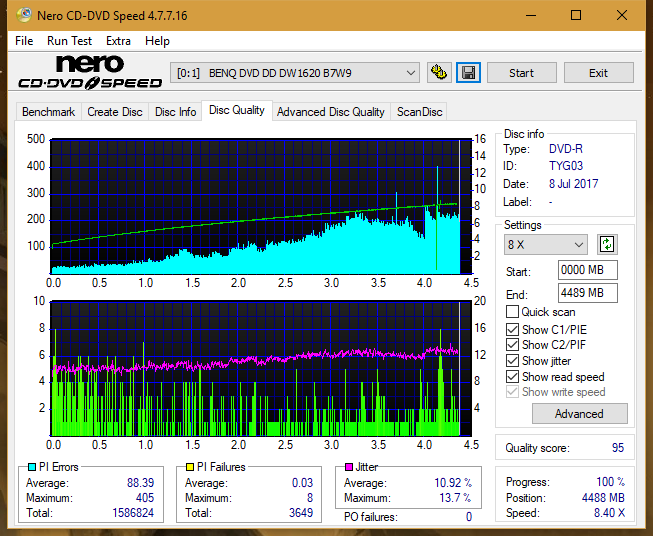
Task: Click the magenta Jitter color swatch
Action: click(349, 467)
